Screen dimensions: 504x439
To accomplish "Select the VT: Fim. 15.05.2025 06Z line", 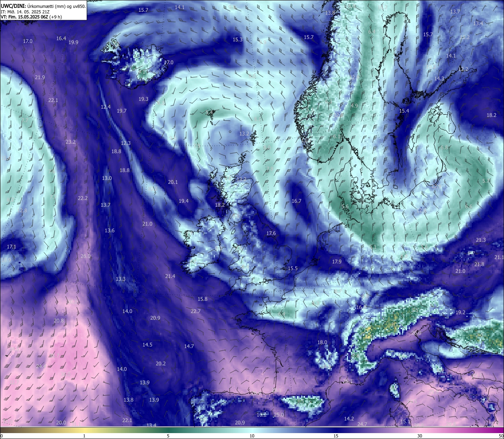I will pyautogui.click(x=31, y=17).
